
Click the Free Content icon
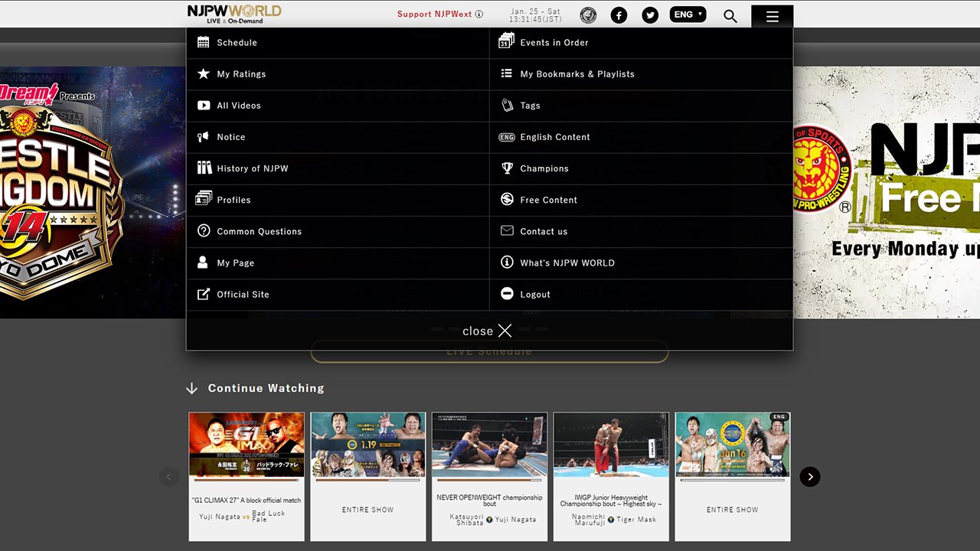tap(506, 199)
